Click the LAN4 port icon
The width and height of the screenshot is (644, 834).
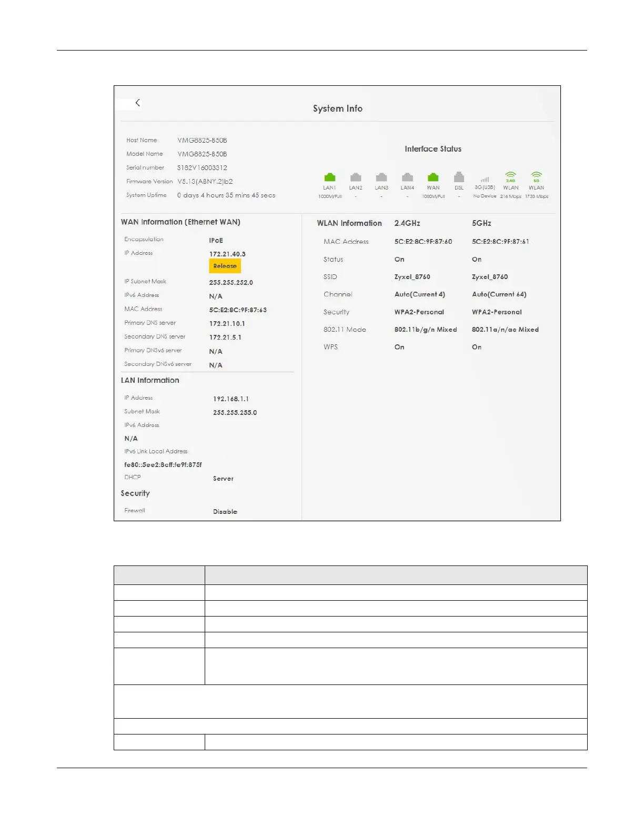point(407,177)
